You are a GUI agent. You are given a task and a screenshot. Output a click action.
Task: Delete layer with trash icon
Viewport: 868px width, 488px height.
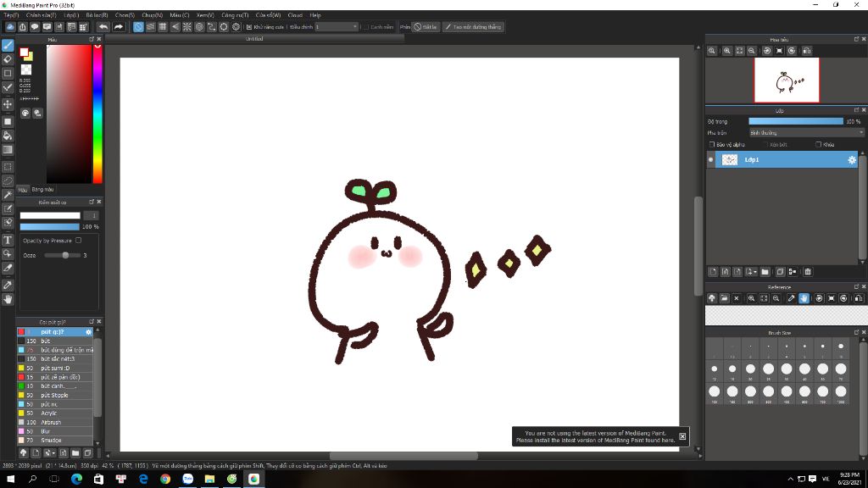808,272
